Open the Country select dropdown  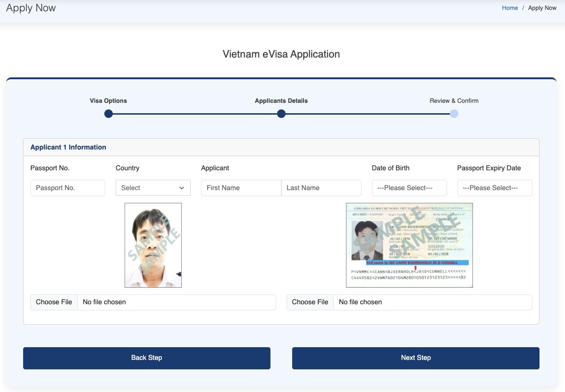[153, 188]
